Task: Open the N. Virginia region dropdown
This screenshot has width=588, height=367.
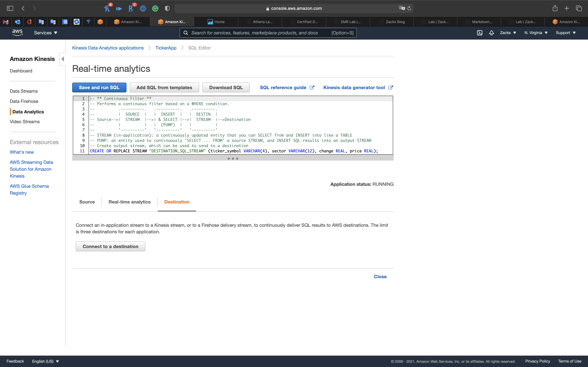Action: (536, 33)
